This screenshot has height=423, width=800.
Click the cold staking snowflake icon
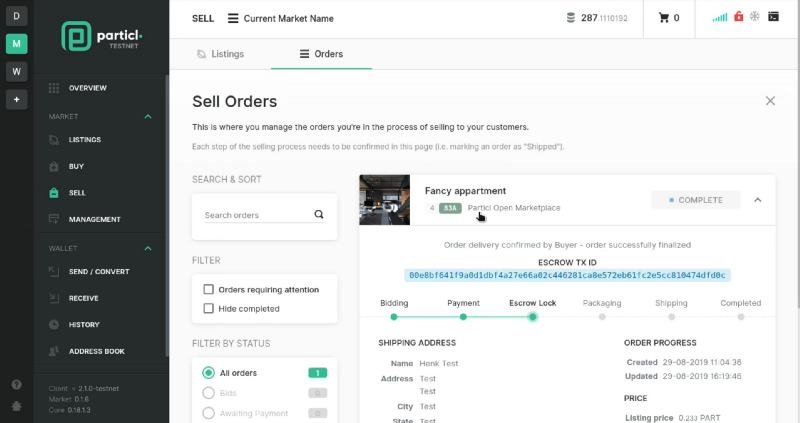point(755,16)
